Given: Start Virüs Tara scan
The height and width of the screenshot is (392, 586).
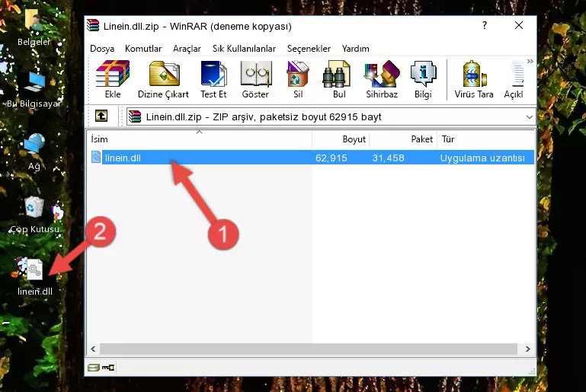Looking at the screenshot, I should coord(474,79).
